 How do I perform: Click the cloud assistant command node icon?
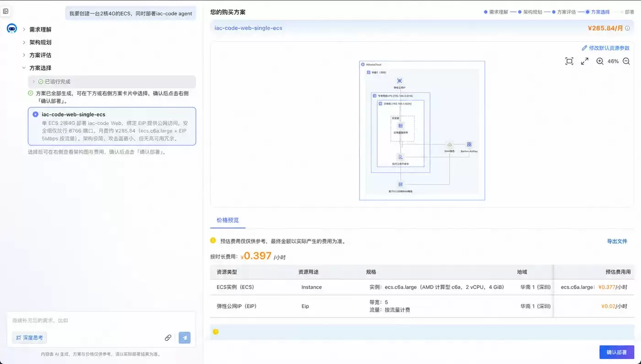point(400,157)
